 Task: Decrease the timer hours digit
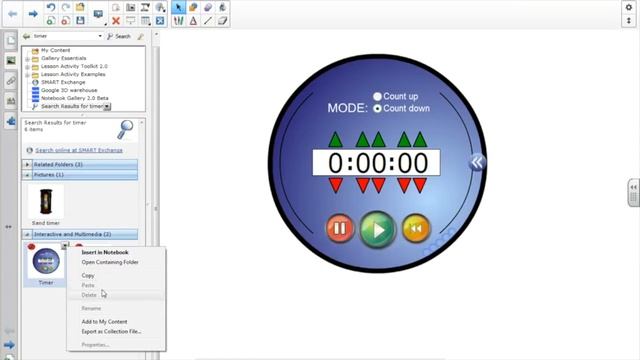pos(336,185)
